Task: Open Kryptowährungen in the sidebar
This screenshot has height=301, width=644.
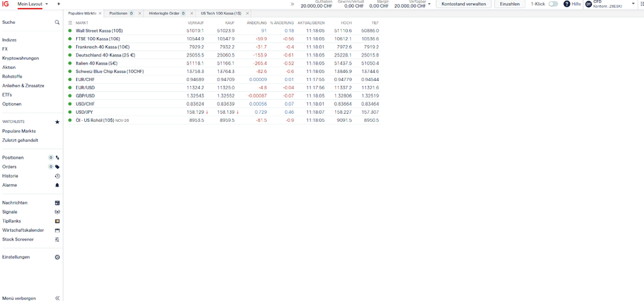Action: click(x=21, y=58)
